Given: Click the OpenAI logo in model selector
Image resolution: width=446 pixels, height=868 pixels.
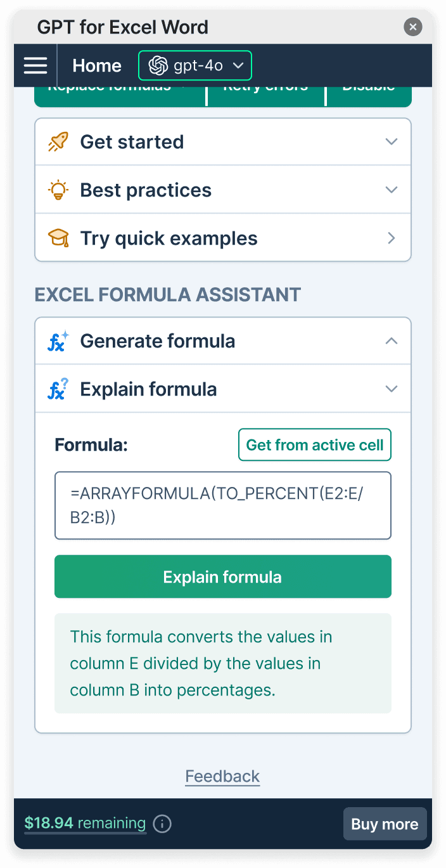Looking at the screenshot, I should pyautogui.click(x=158, y=65).
